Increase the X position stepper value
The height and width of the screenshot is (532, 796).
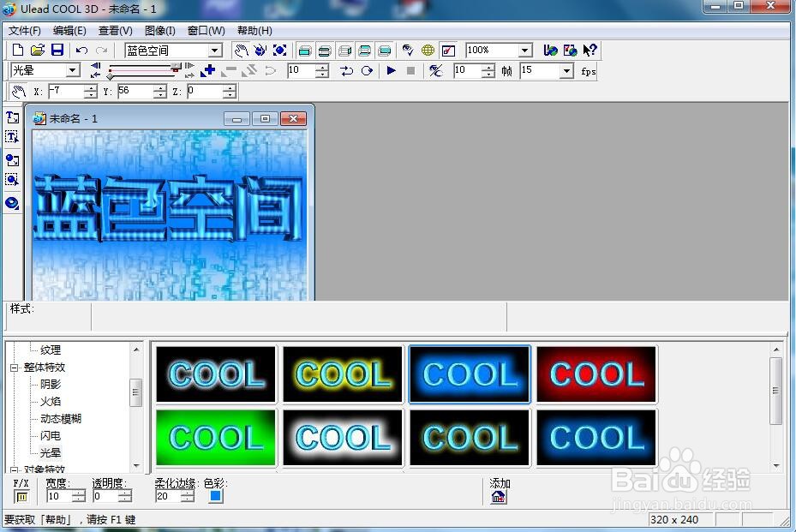tap(91, 88)
